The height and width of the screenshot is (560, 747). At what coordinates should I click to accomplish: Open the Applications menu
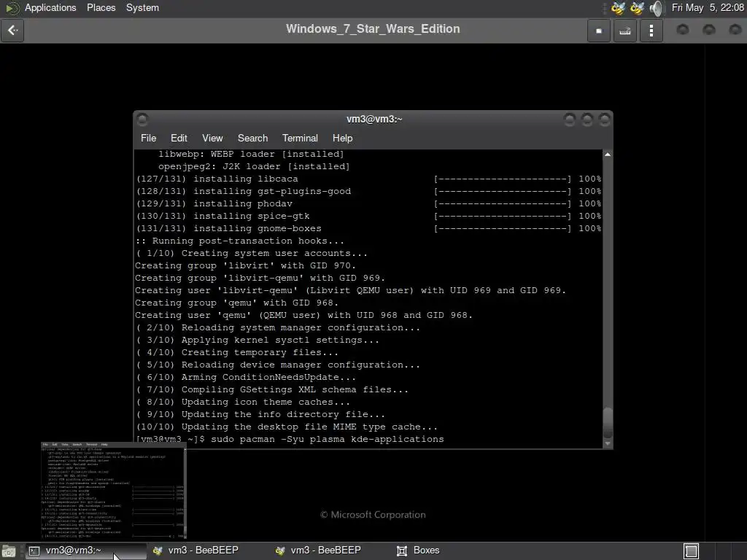[x=50, y=7]
